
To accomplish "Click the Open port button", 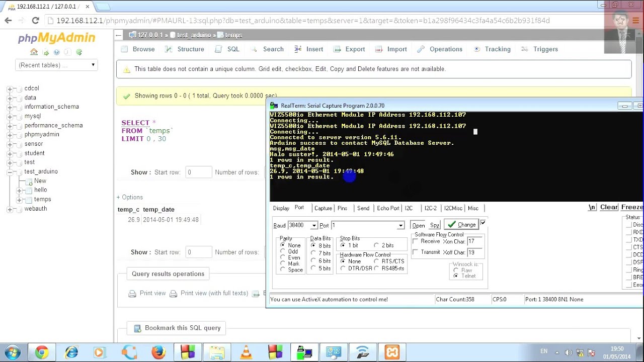I will click(x=419, y=225).
